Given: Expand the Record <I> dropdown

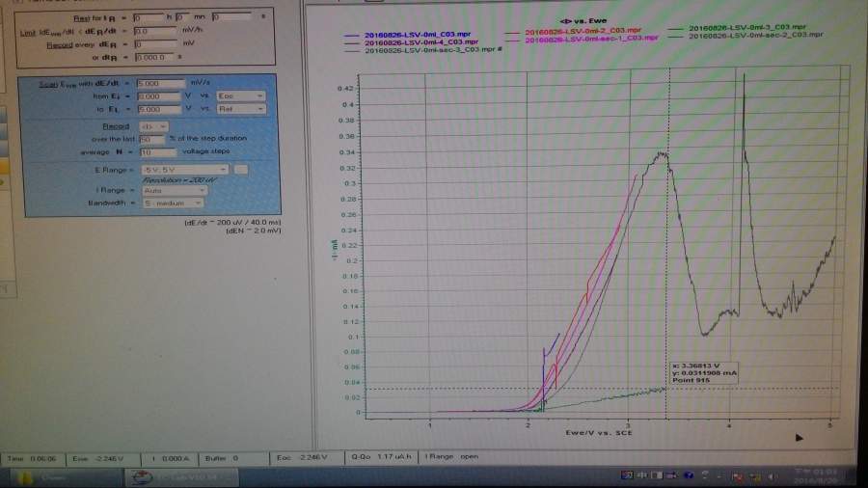Looking at the screenshot, I should click(152, 126).
